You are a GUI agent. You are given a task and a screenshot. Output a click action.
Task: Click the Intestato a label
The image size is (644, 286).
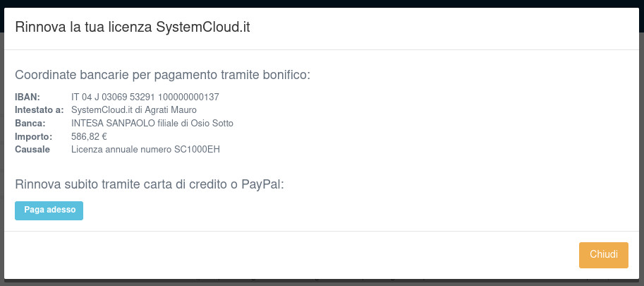[40, 110]
